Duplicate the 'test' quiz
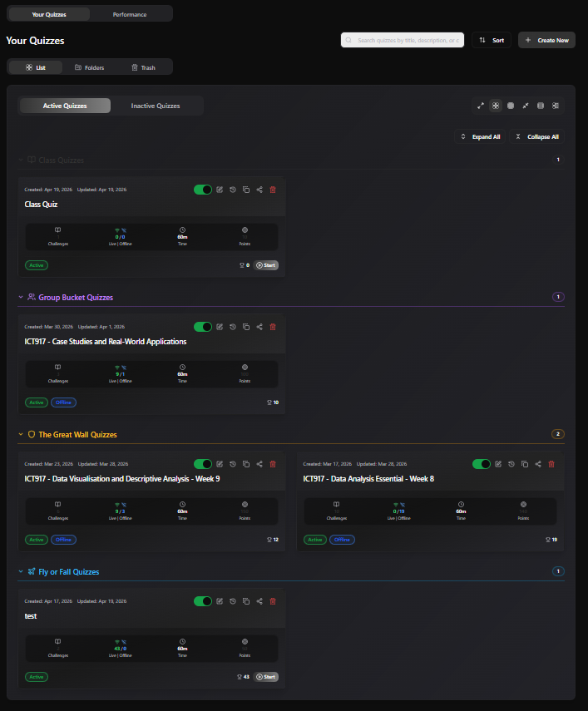Image resolution: width=588 pixels, height=711 pixels. [246, 601]
